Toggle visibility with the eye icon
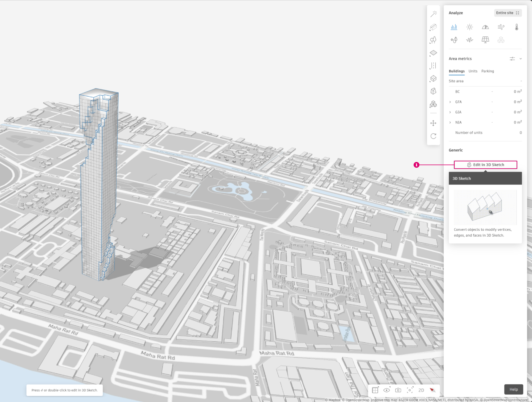Image resolution: width=532 pixels, height=402 pixels. click(386, 390)
